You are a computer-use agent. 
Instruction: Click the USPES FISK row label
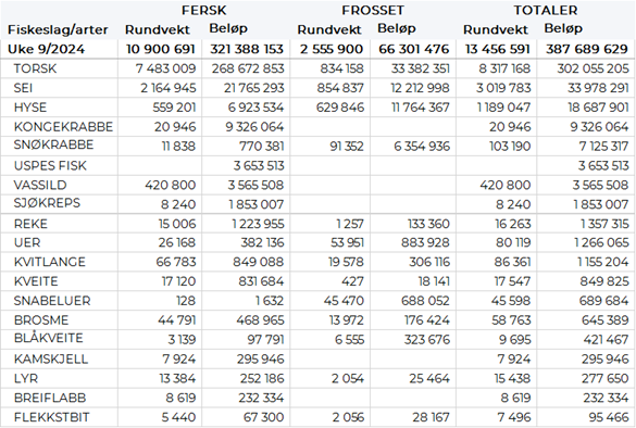tap(51, 164)
